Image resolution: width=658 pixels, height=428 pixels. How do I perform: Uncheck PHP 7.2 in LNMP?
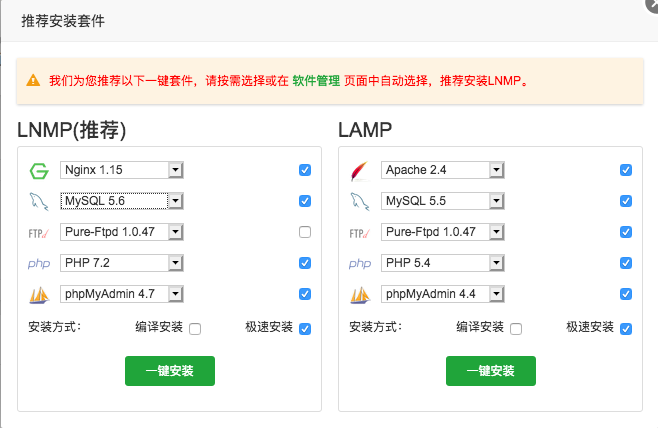[305, 263]
